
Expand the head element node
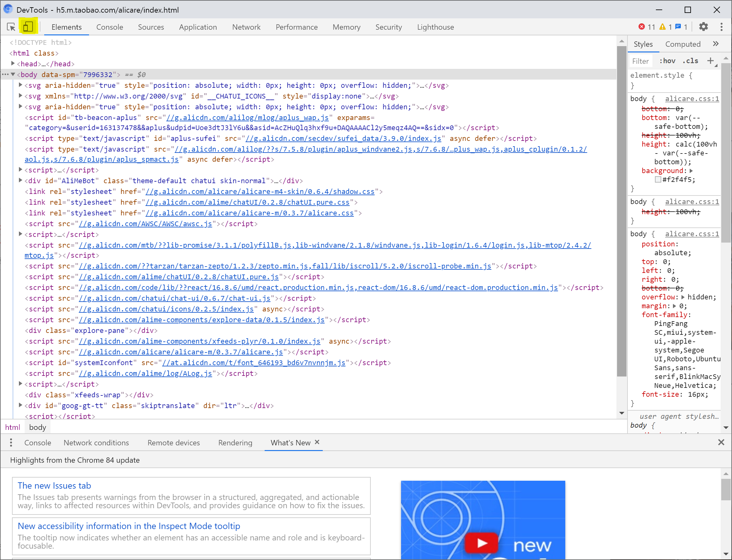pos(13,64)
